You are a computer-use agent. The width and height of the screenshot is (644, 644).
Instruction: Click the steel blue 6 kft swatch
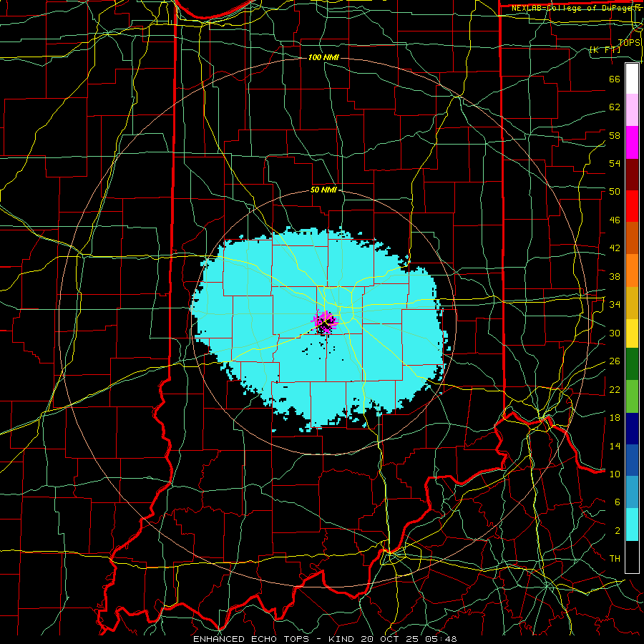coord(632,492)
